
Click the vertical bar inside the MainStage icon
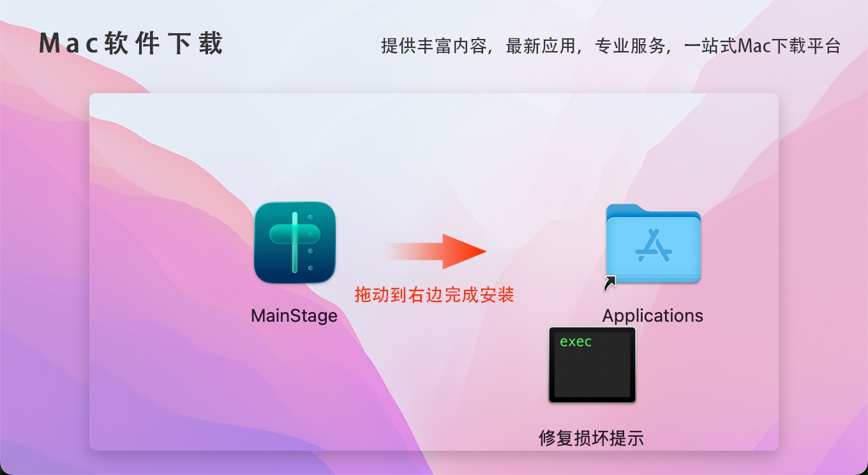coord(294,243)
